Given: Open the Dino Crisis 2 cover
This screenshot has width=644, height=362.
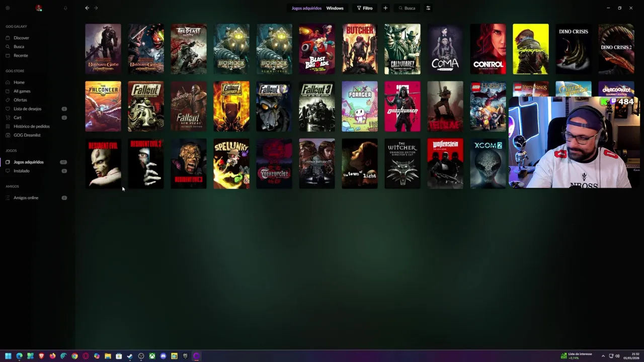Looking at the screenshot, I should 616,49.
